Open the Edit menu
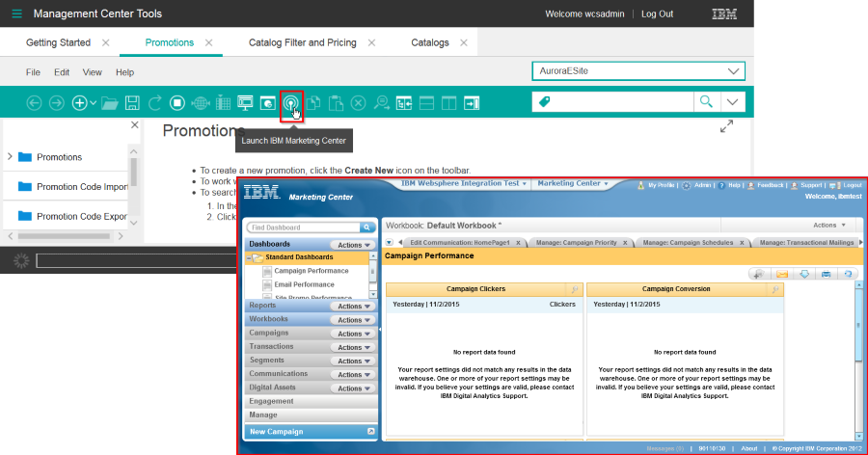Screen dimensions: 868x455 coord(62,72)
